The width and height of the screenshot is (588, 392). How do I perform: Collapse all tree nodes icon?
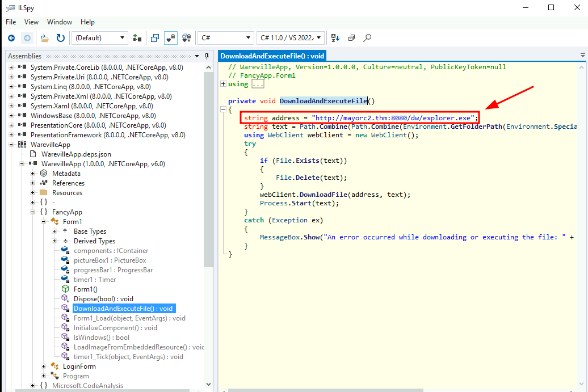[x=351, y=38]
